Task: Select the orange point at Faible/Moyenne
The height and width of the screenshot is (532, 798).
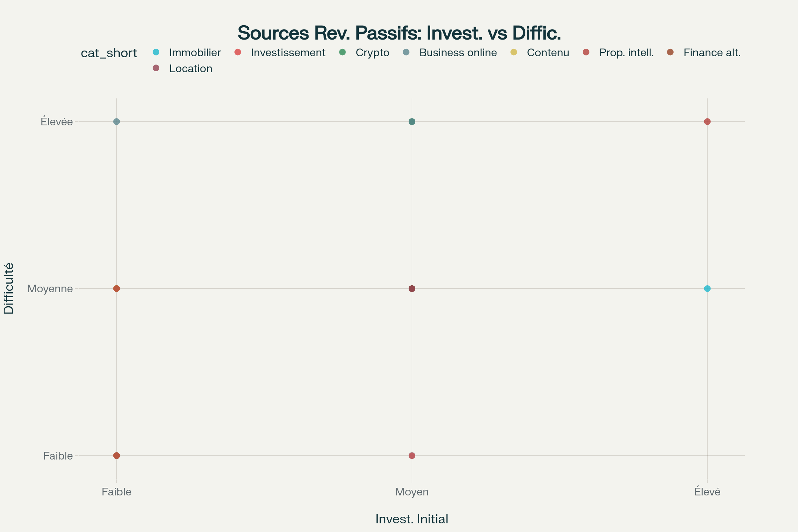Action: pos(116,289)
